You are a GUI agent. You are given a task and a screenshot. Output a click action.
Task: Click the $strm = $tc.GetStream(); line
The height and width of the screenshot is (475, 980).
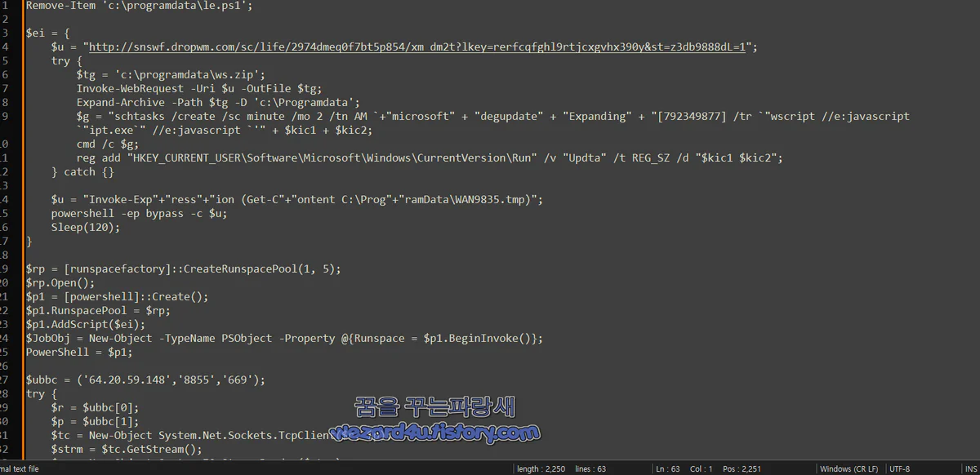pyautogui.click(x=127, y=449)
